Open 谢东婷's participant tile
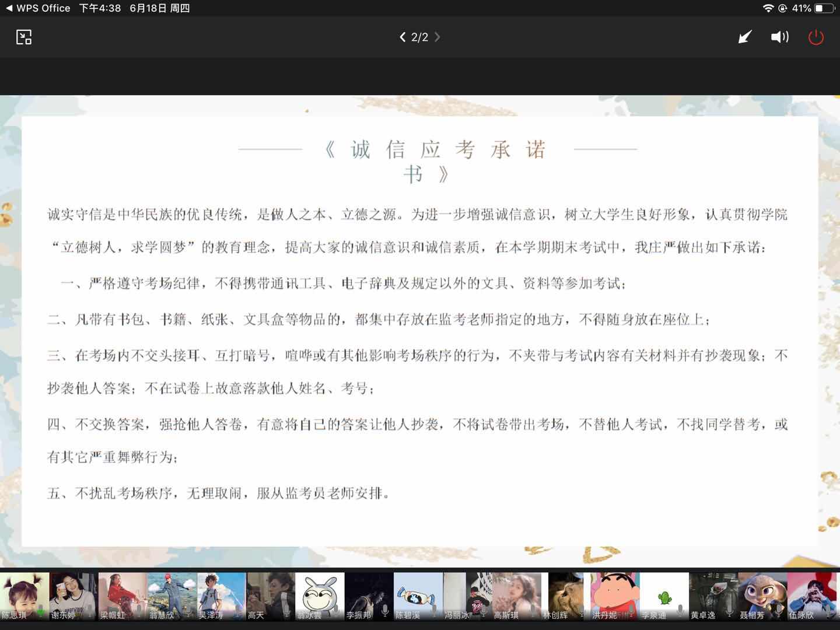840x630 pixels. [x=73, y=592]
